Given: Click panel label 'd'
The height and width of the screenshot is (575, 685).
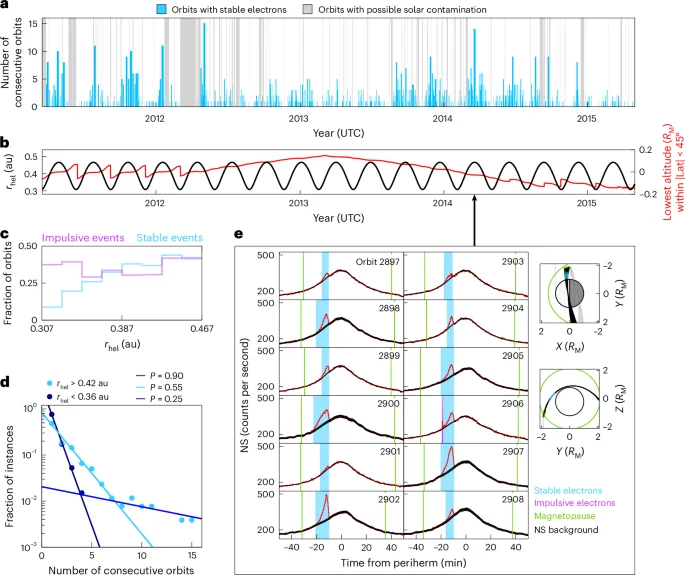Looking at the screenshot, I should tap(4, 382).
